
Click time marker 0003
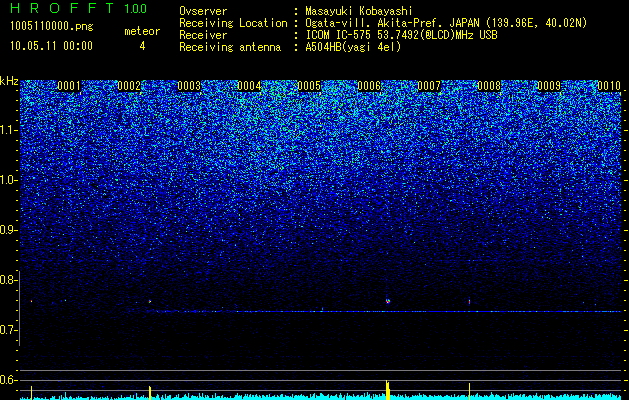[x=189, y=86]
